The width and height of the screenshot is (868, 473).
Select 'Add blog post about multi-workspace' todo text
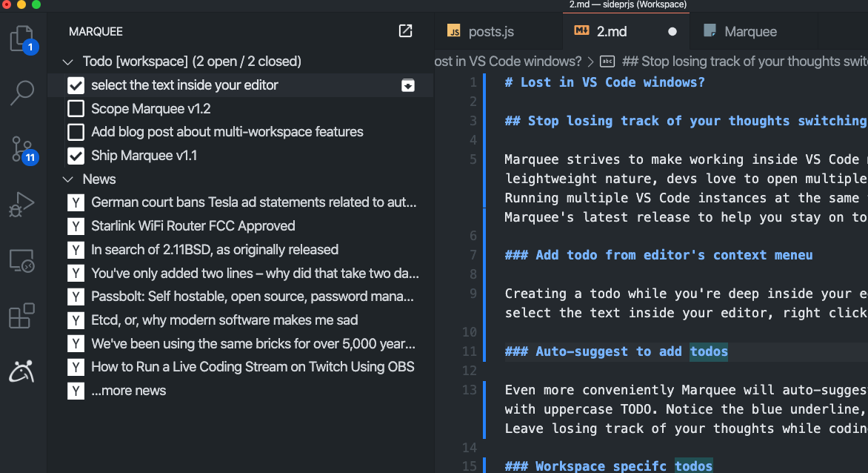click(x=227, y=133)
